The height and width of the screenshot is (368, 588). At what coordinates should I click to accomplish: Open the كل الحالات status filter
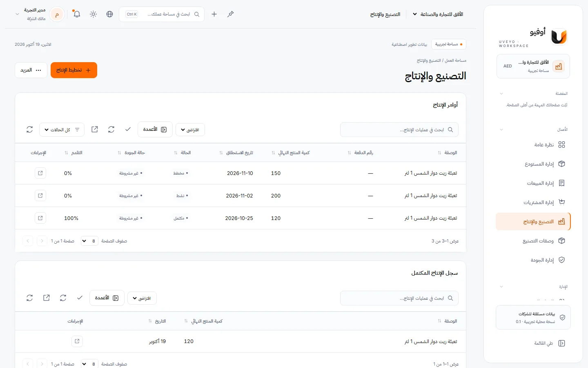(62, 130)
